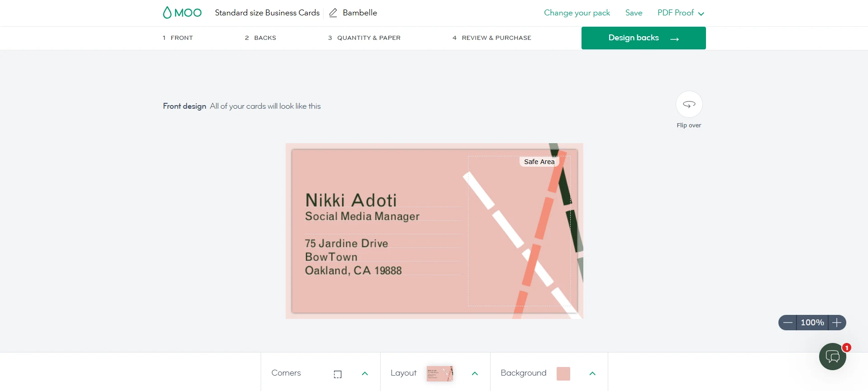Click the Standard size Business Cards title
This screenshot has height=391, width=868.
267,13
